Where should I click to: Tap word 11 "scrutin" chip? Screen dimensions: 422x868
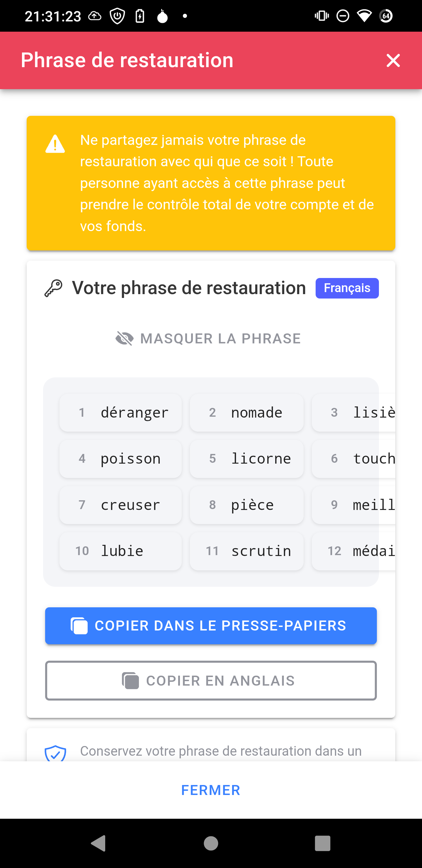tap(246, 551)
